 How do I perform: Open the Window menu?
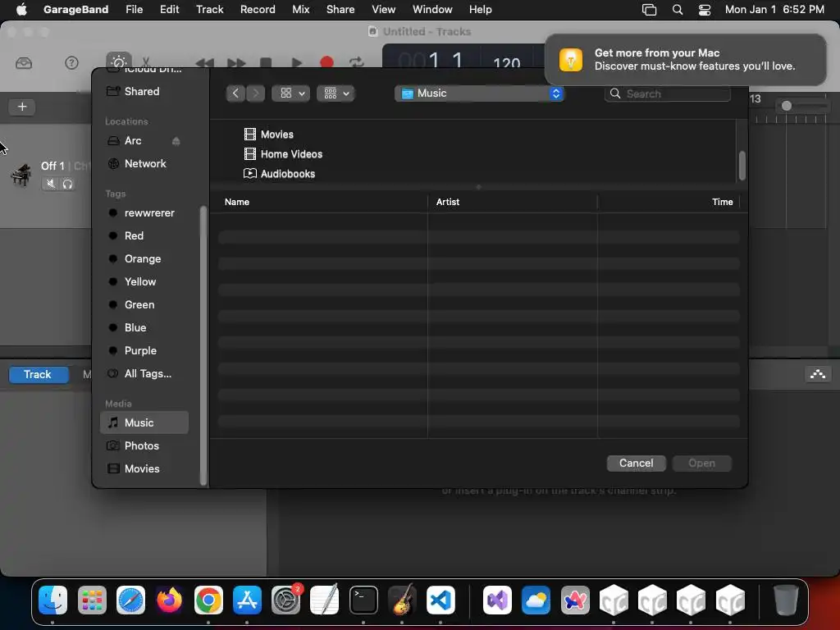click(432, 9)
